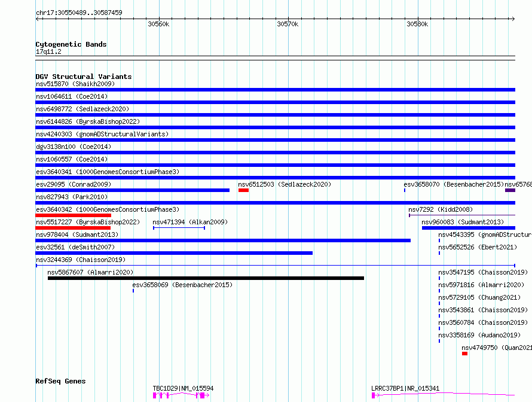This screenshot has width=532, height=402.
Task: Click red mark under nsv4749750
Action: [x=465, y=354]
